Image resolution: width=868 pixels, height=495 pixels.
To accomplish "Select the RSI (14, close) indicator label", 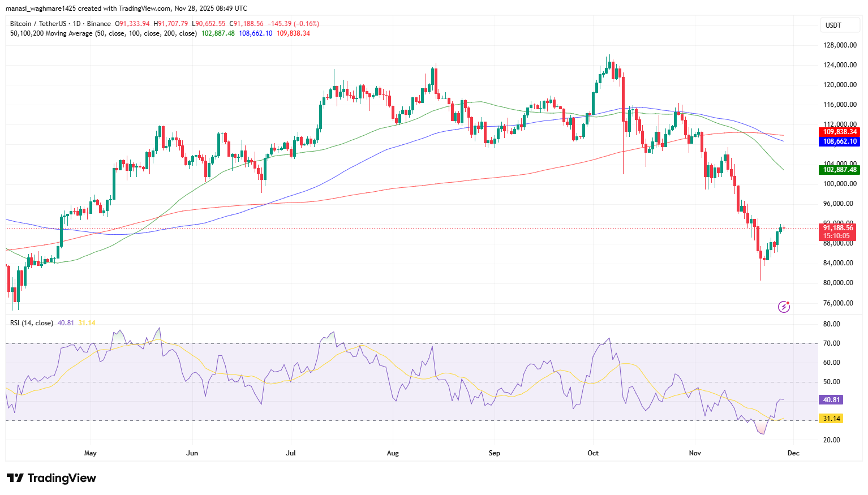I will pyautogui.click(x=32, y=323).
